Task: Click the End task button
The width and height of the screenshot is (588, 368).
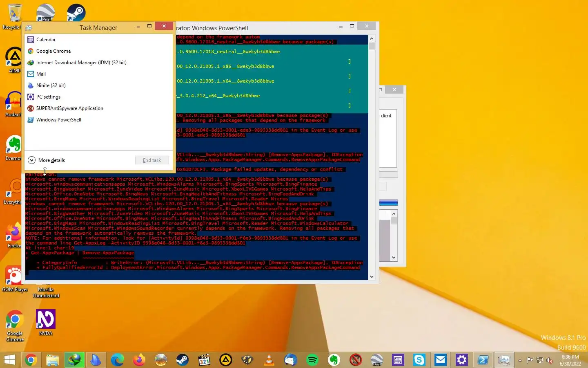Action: [x=152, y=160]
